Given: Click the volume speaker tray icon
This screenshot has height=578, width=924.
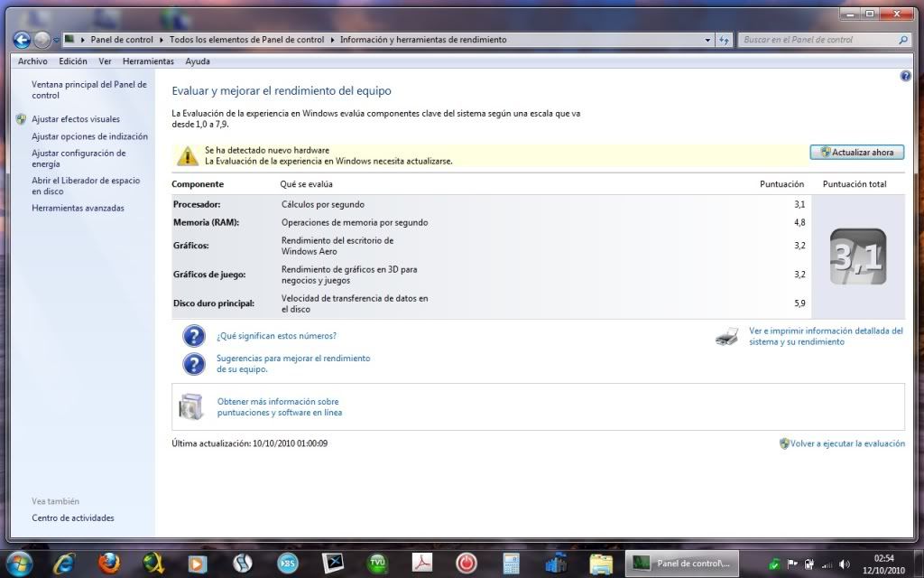Looking at the screenshot, I should pyautogui.click(x=844, y=564).
